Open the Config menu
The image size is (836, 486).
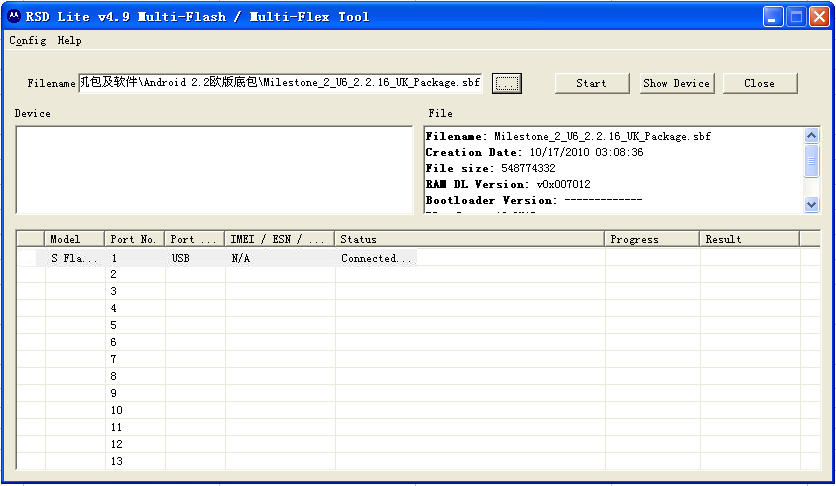(27, 41)
